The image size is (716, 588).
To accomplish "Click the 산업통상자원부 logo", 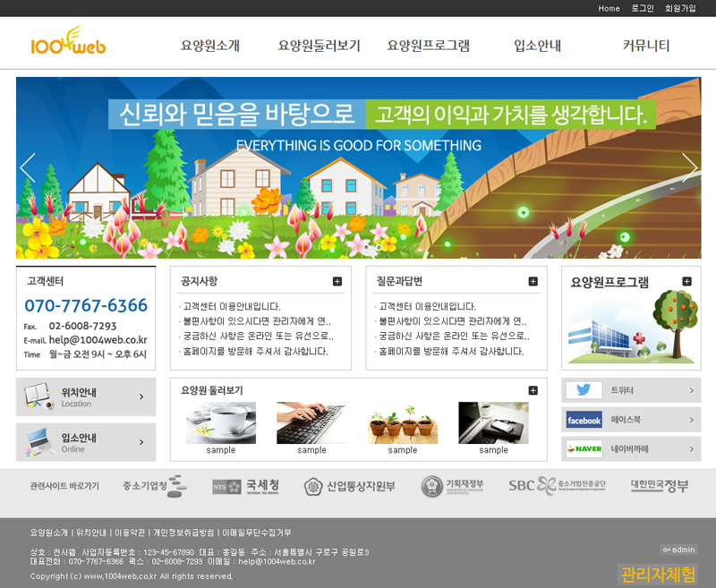I will pos(349,487).
